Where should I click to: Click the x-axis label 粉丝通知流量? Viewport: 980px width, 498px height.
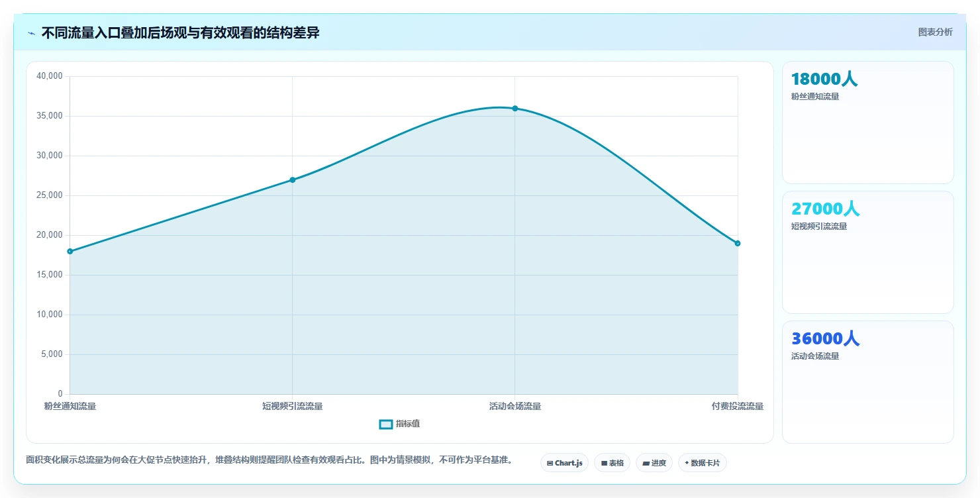point(70,406)
